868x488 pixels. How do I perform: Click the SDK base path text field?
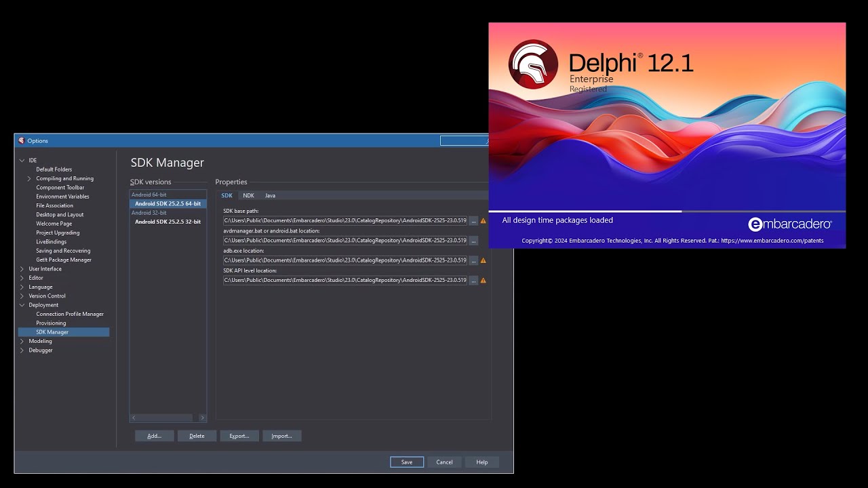tap(345, 221)
